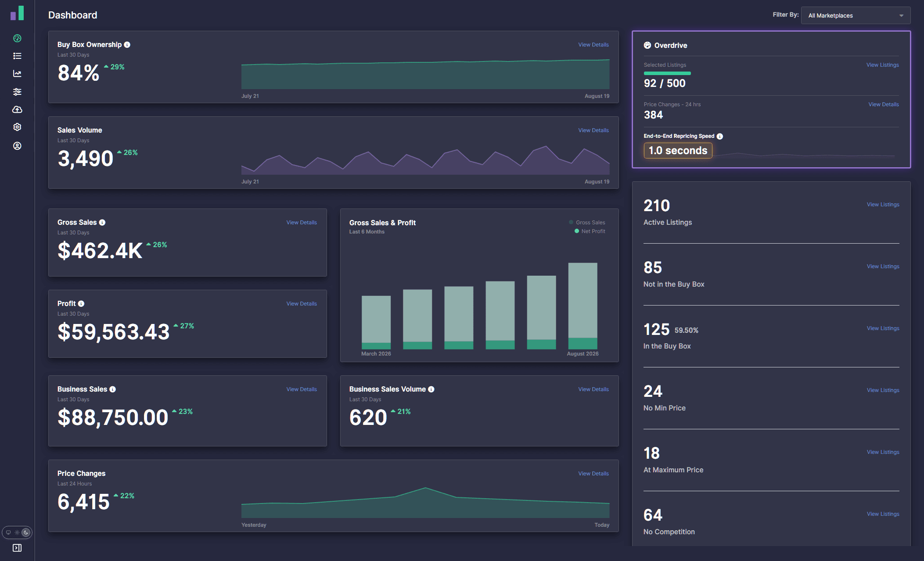This screenshot has width=924, height=561.
Task: View listings for No Min Price
Action: click(x=883, y=390)
